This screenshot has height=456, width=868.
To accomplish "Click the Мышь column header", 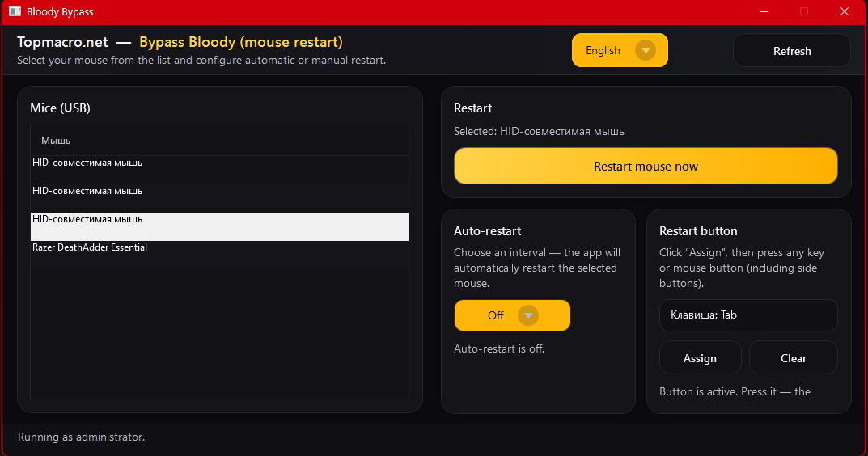I will (x=57, y=141).
